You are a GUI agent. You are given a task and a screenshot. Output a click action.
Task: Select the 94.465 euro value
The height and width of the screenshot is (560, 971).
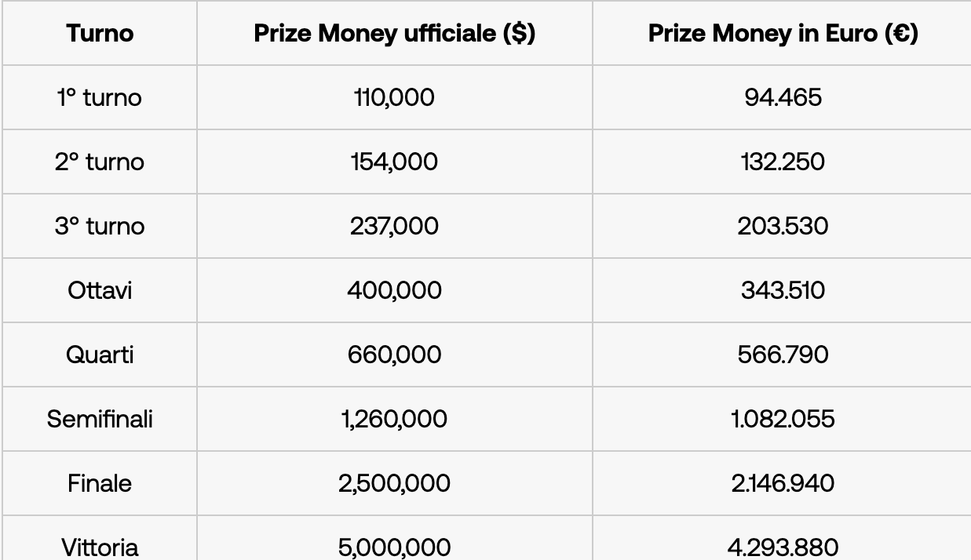point(783,98)
